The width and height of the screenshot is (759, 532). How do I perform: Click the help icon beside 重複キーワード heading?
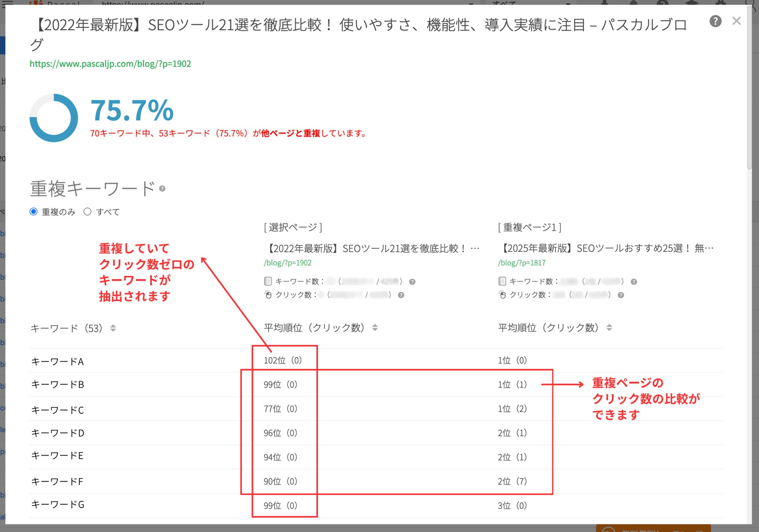point(162,189)
